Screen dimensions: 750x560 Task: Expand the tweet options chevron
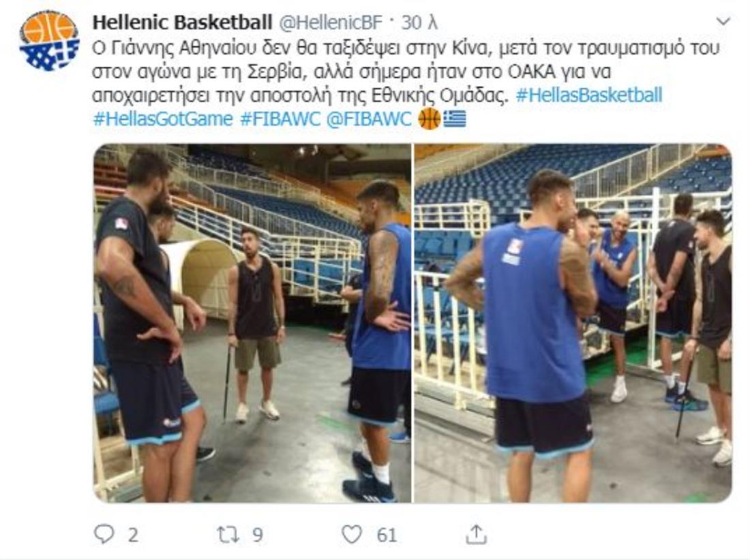click(723, 22)
